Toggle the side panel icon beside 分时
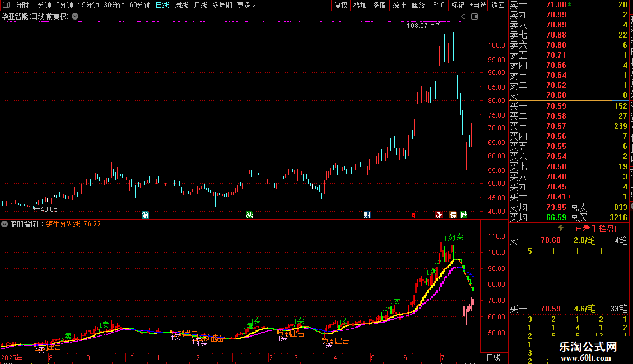 6,5
